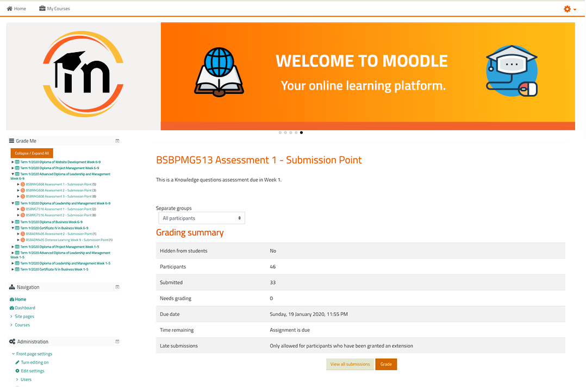The width and height of the screenshot is (586, 392).
Task: Collapse the Front page settings chevron
Action: pos(13,354)
